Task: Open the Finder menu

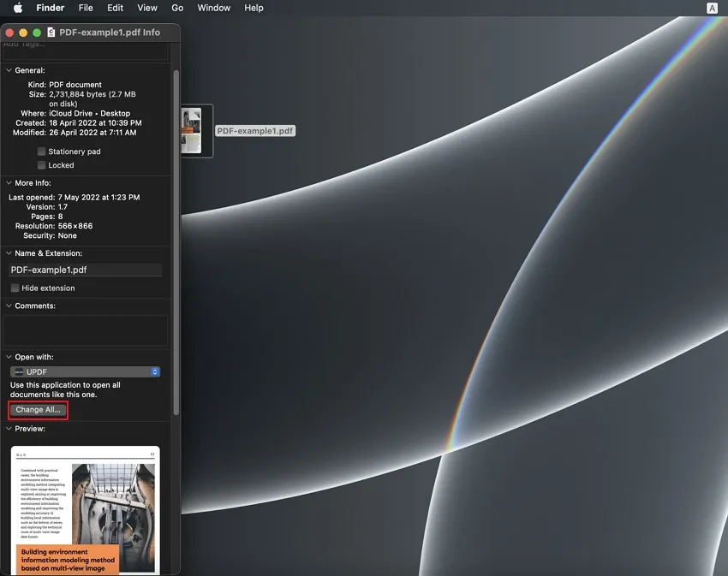Action: 51,8
